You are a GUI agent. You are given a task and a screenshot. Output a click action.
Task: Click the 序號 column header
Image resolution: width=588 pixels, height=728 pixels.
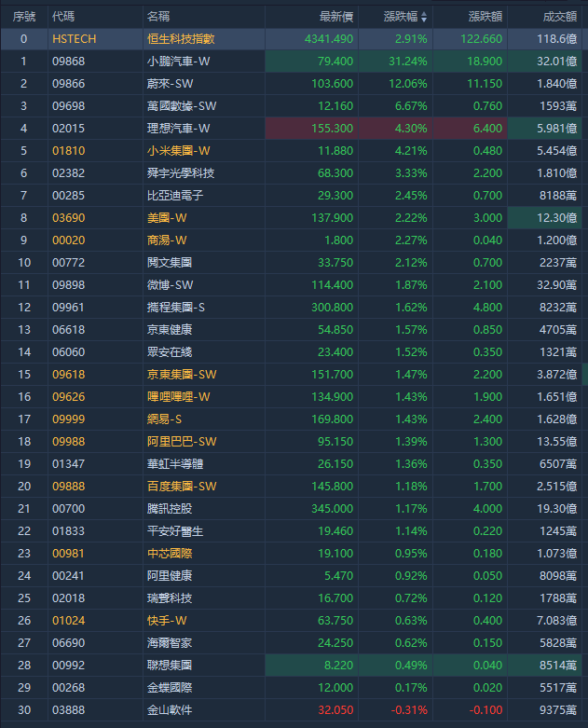pyautogui.click(x=24, y=17)
